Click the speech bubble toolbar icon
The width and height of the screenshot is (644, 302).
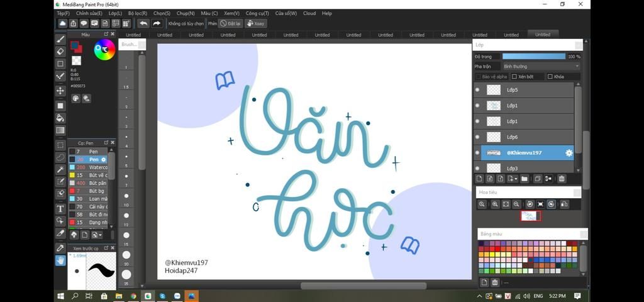[84, 23]
